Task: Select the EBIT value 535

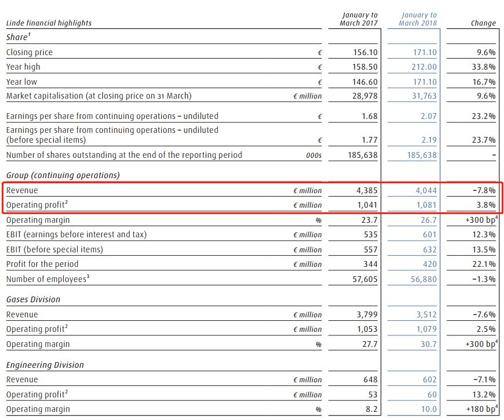Action: pyautogui.click(x=371, y=234)
